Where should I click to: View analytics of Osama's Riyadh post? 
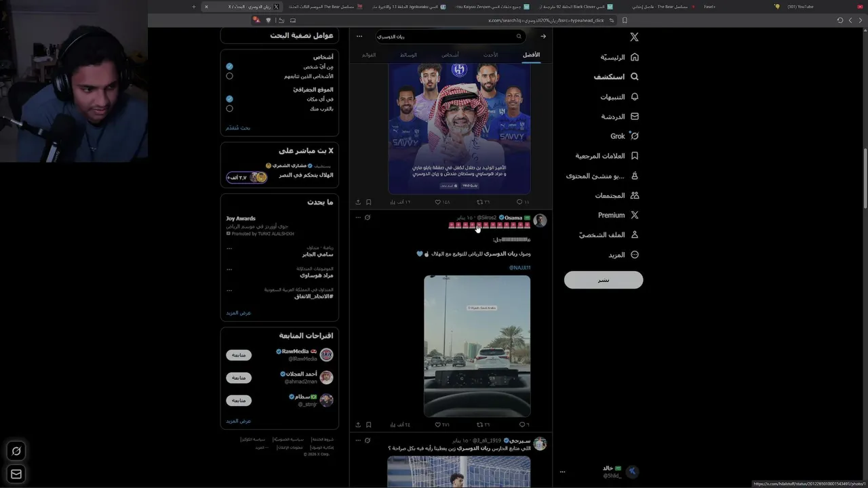coord(400,425)
